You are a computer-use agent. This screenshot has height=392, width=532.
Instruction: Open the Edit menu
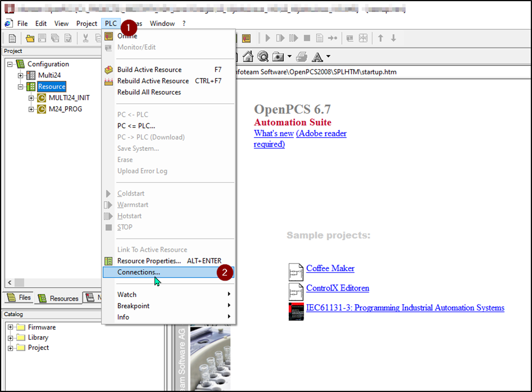pos(41,23)
